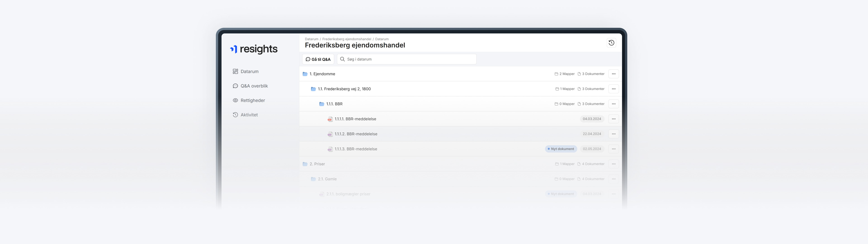This screenshot has height=244, width=868.
Task: Open options menu for 2. Priser
Action: tap(613, 164)
